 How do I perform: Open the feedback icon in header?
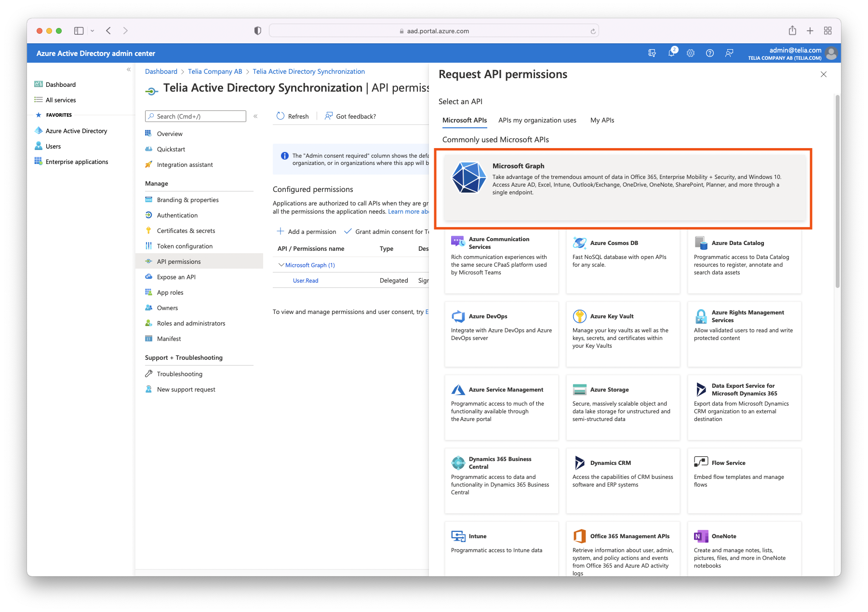pyautogui.click(x=729, y=53)
